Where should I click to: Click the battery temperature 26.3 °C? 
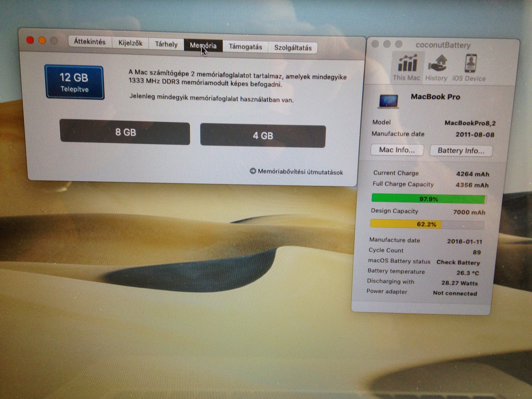[468, 273]
